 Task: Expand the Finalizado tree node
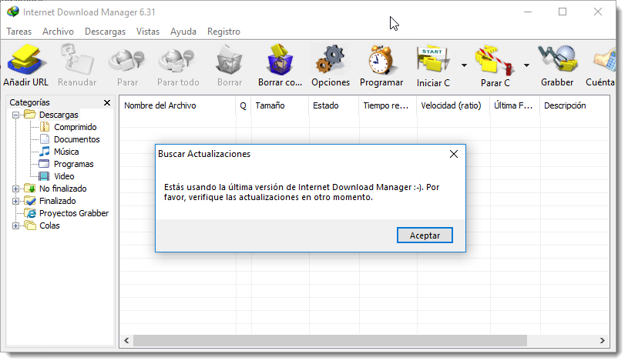15,201
